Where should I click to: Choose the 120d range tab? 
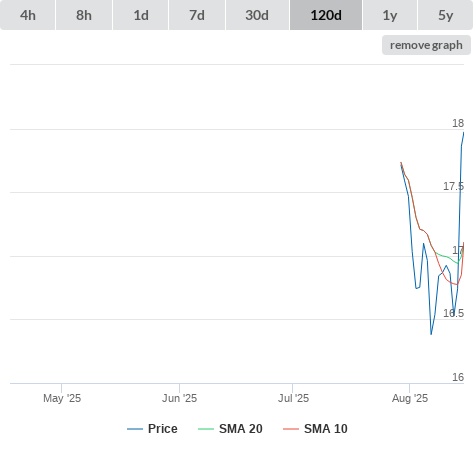point(326,15)
